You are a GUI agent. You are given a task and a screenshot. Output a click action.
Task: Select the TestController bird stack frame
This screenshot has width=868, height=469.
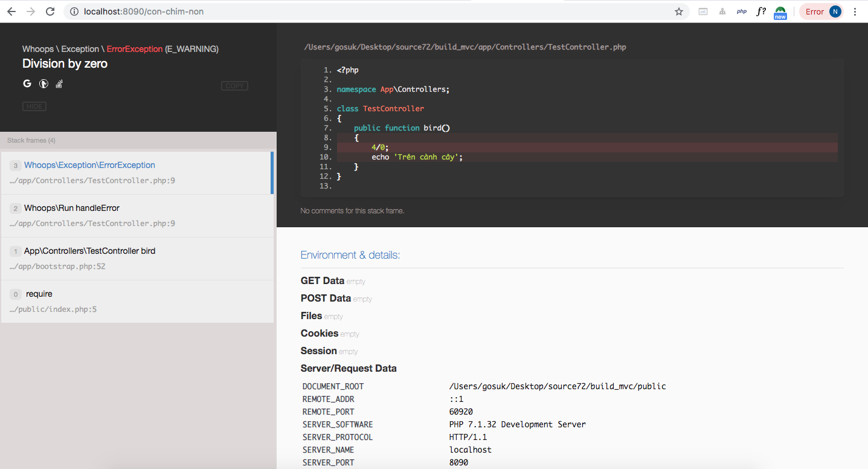click(x=137, y=258)
